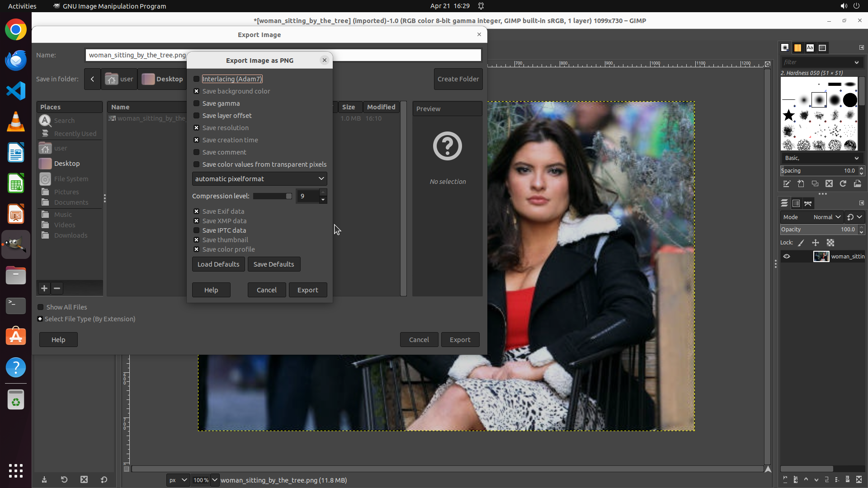Viewport: 868px width, 488px height.
Task: Expand the layer Mode Normal dropdown
Action: [826, 217]
